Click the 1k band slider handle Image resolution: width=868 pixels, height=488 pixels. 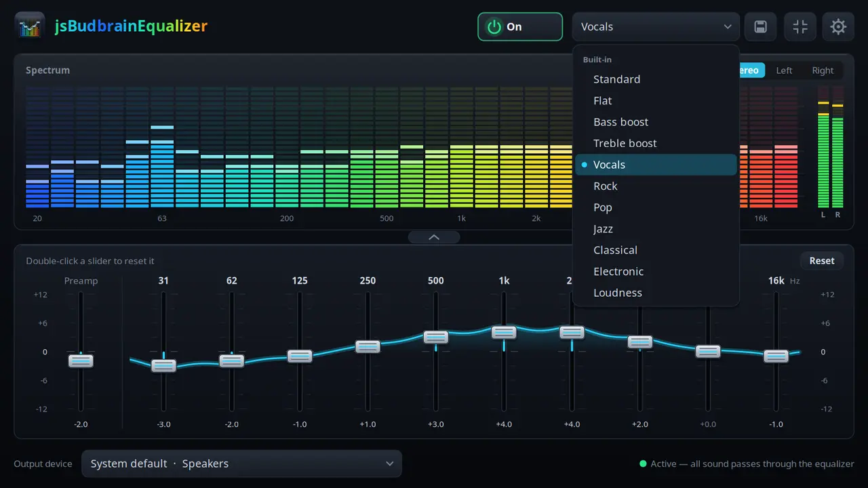tap(504, 333)
